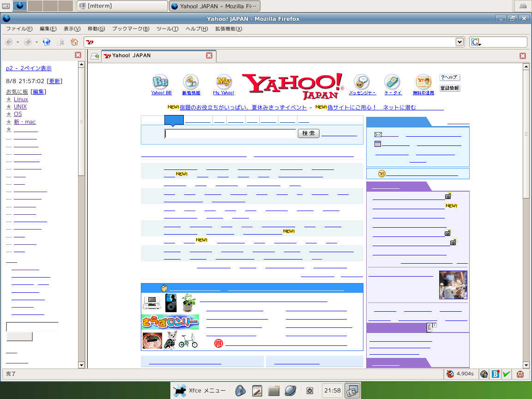Viewport: 532px width, 399px height.
Task: Launch the planet web browser icon on the panel
Action: (290, 391)
